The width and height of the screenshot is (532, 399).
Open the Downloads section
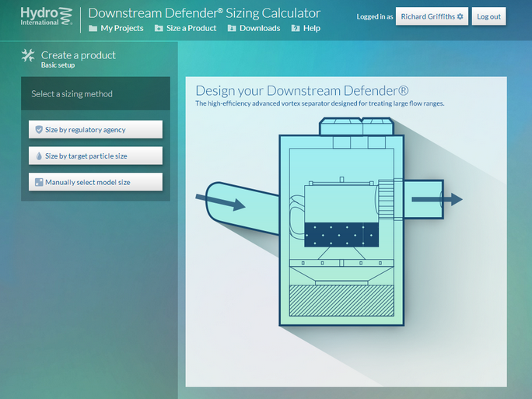[x=254, y=28]
